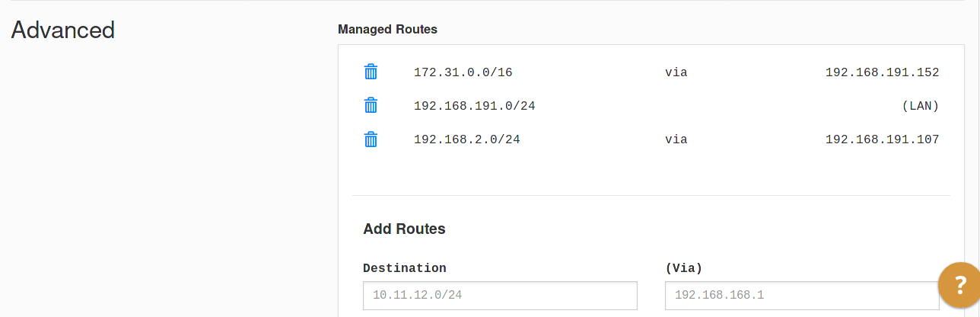Click the Advanced section heading
The height and width of the screenshot is (317, 980).
coord(63,30)
